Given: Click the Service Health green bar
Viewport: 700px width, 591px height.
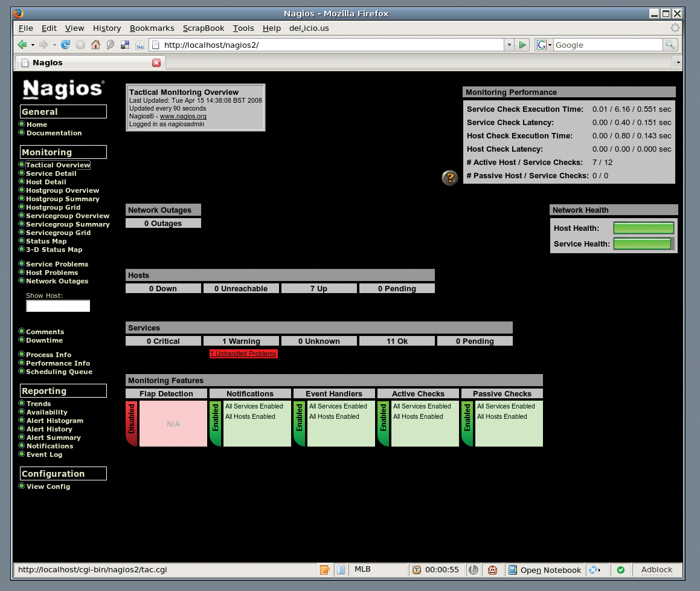Looking at the screenshot, I should pos(642,244).
